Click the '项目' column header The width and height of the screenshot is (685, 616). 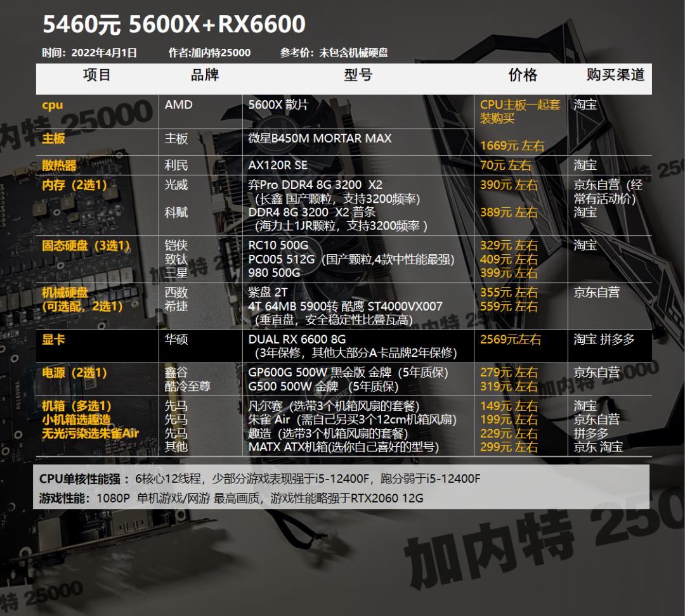pos(97,75)
